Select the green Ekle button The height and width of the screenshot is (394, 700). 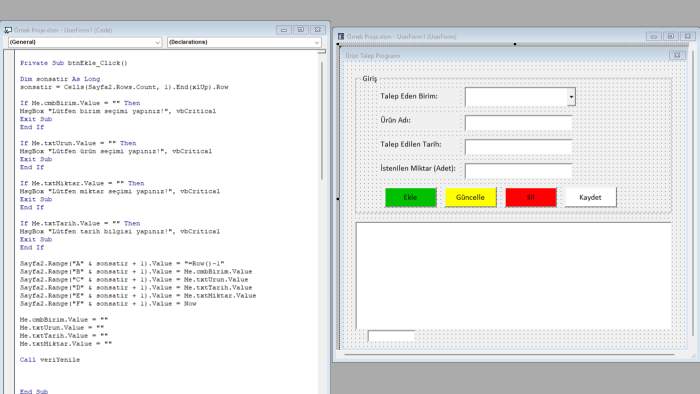pos(411,197)
